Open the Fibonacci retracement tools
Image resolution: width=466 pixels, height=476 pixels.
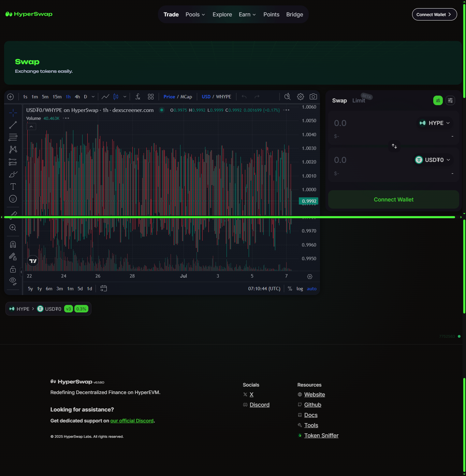13,137
